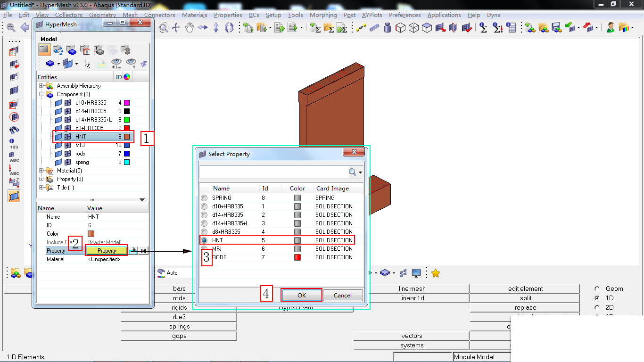Image resolution: width=644 pixels, height=362 pixels.
Task: Click the green color swatch for d14+HRB335+L
Action: (x=127, y=120)
